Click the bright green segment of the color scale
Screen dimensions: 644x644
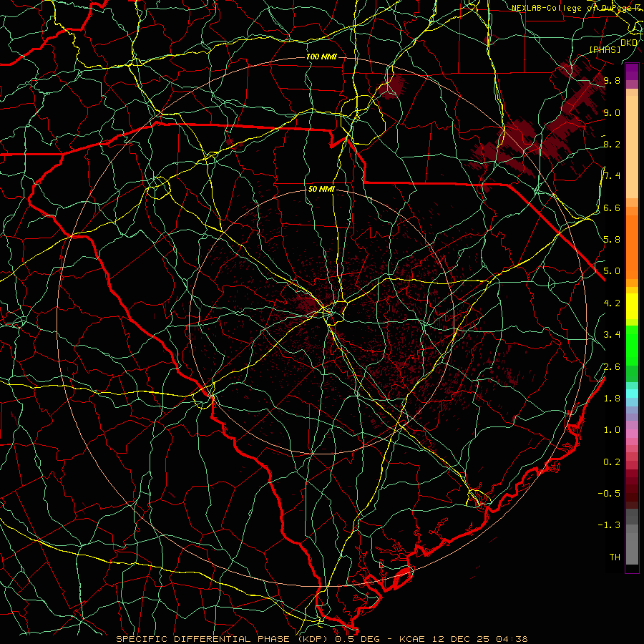pos(632,345)
